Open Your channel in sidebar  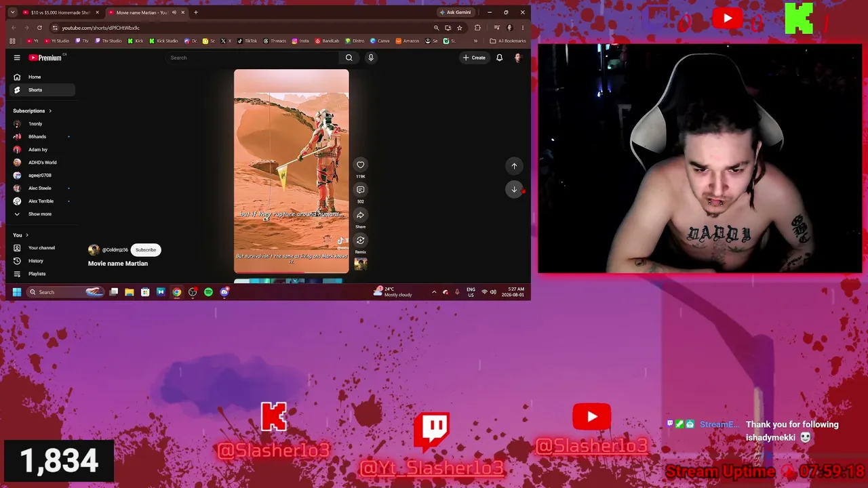coord(42,248)
